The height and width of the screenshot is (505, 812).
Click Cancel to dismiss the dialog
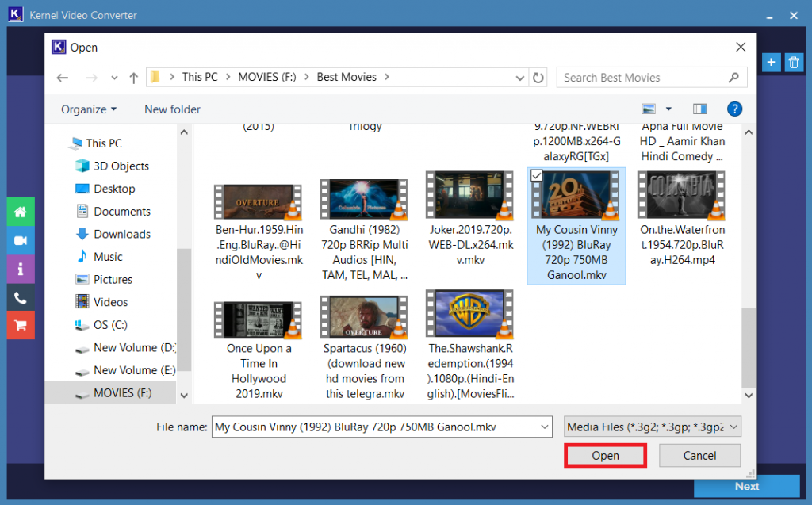pos(699,455)
